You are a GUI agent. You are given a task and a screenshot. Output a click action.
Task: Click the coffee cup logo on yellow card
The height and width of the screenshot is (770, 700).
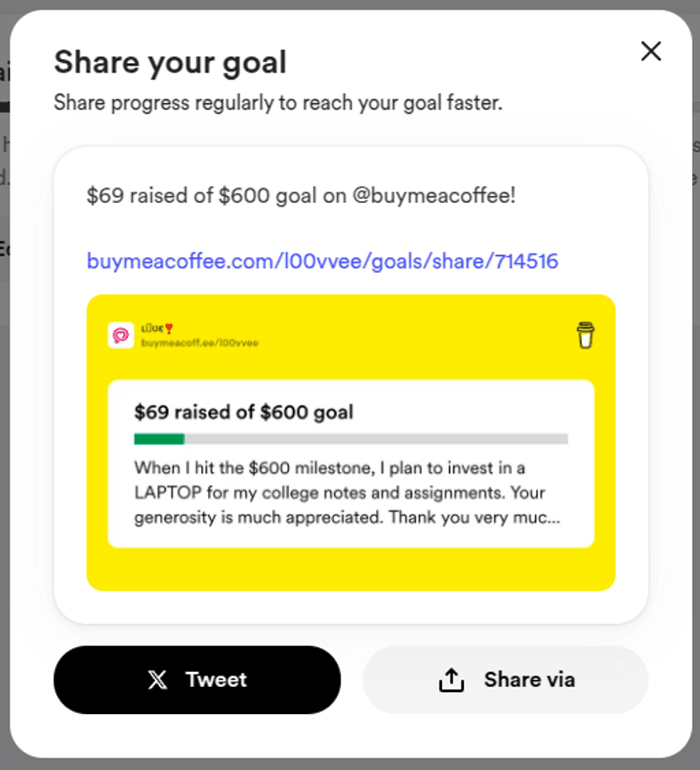[585, 335]
